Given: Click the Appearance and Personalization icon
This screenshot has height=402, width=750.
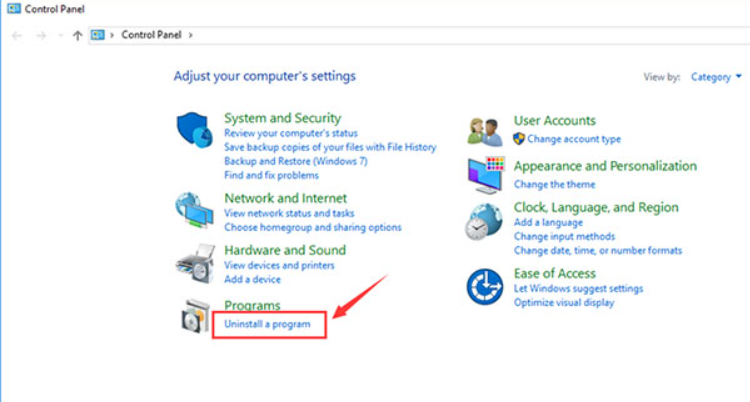Looking at the screenshot, I should pyautogui.click(x=485, y=176).
